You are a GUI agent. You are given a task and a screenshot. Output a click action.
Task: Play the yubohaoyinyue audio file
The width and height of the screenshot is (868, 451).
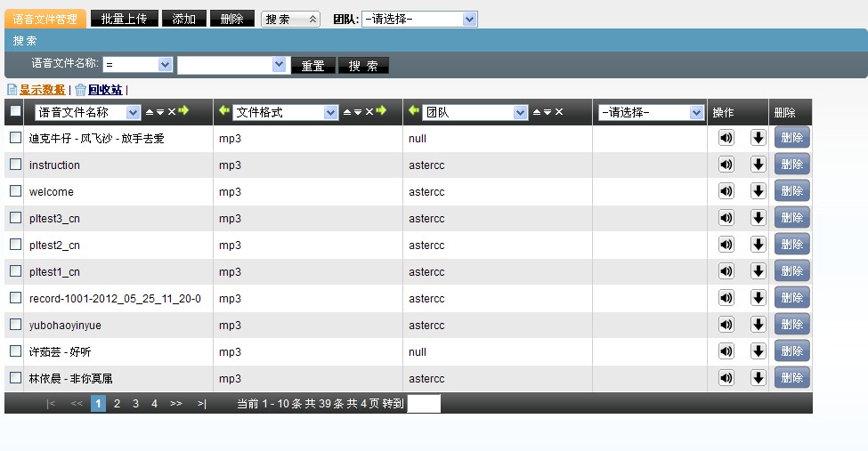(x=726, y=325)
